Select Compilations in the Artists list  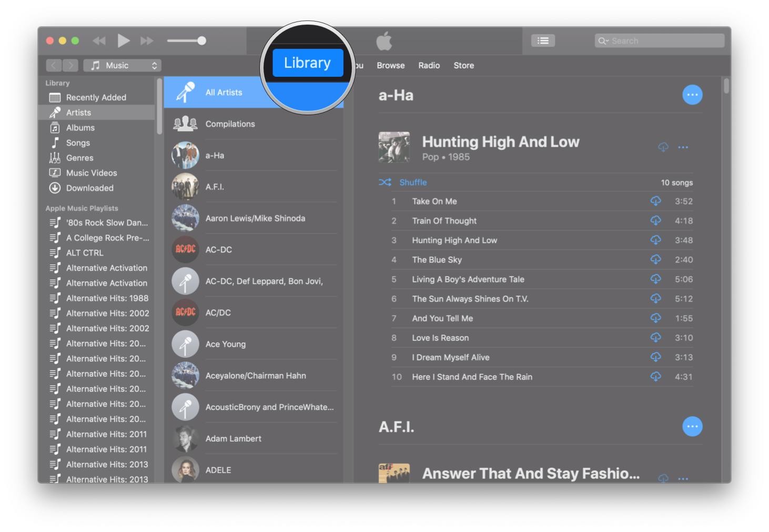point(230,124)
